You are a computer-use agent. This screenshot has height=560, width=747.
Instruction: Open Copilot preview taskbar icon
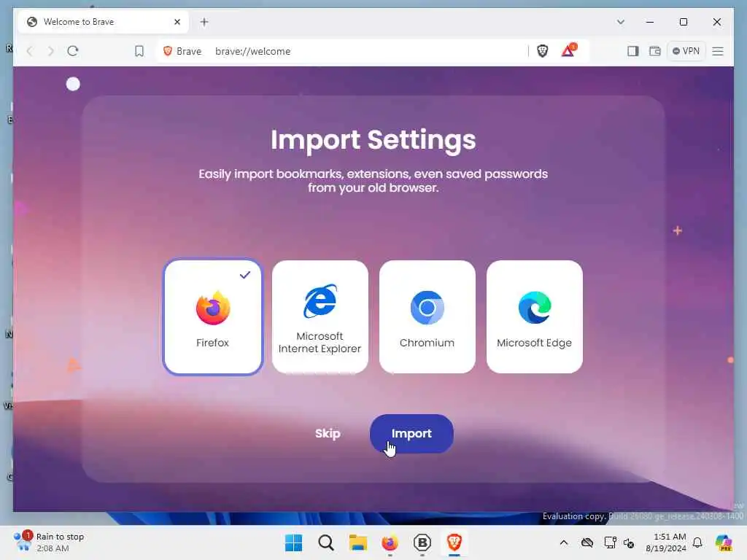click(x=724, y=542)
